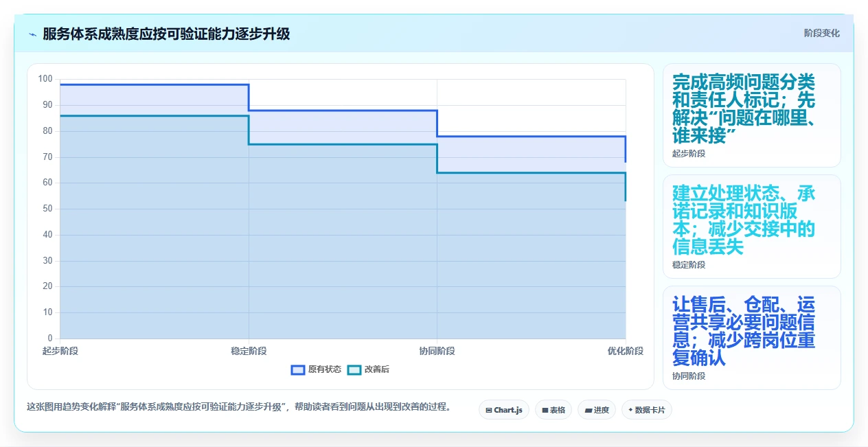This screenshot has height=447, width=868.
Task: Click the 优化阶段 x-axis label
Action: click(626, 351)
